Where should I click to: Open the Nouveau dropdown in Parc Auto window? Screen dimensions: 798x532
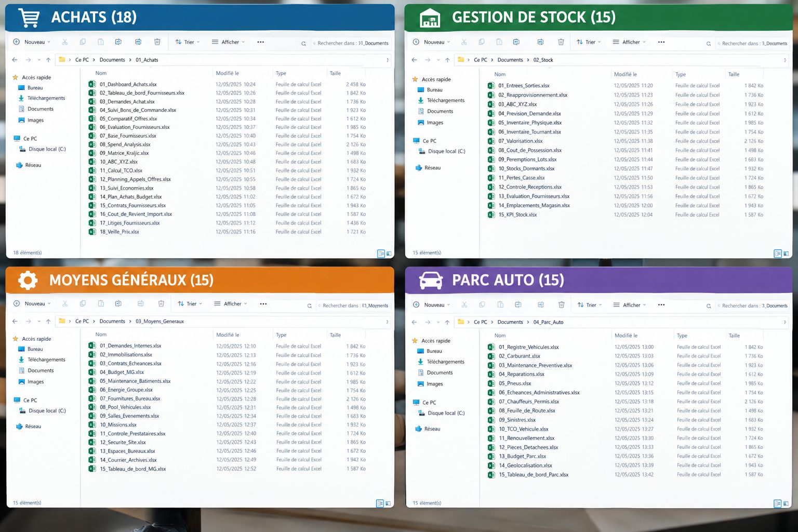(x=432, y=305)
